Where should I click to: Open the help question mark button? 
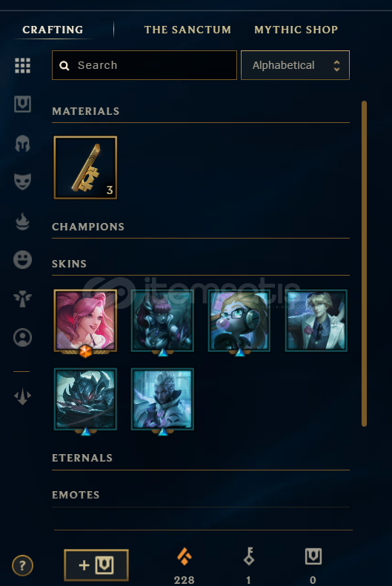pos(22,566)
